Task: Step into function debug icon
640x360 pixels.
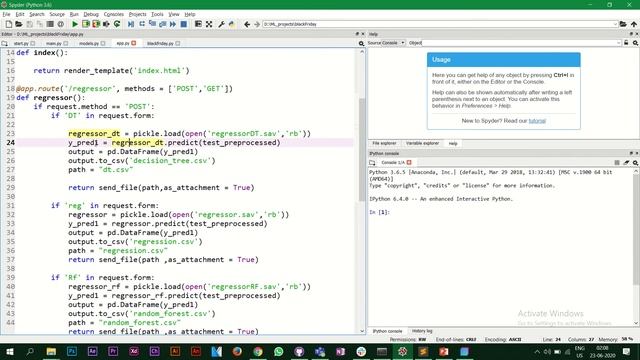Action: coord(152,24)
